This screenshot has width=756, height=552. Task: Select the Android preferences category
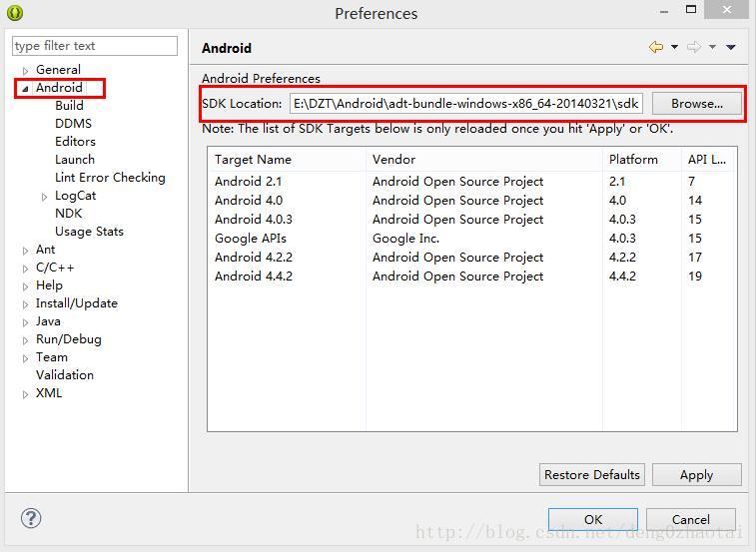pos(59,87)
